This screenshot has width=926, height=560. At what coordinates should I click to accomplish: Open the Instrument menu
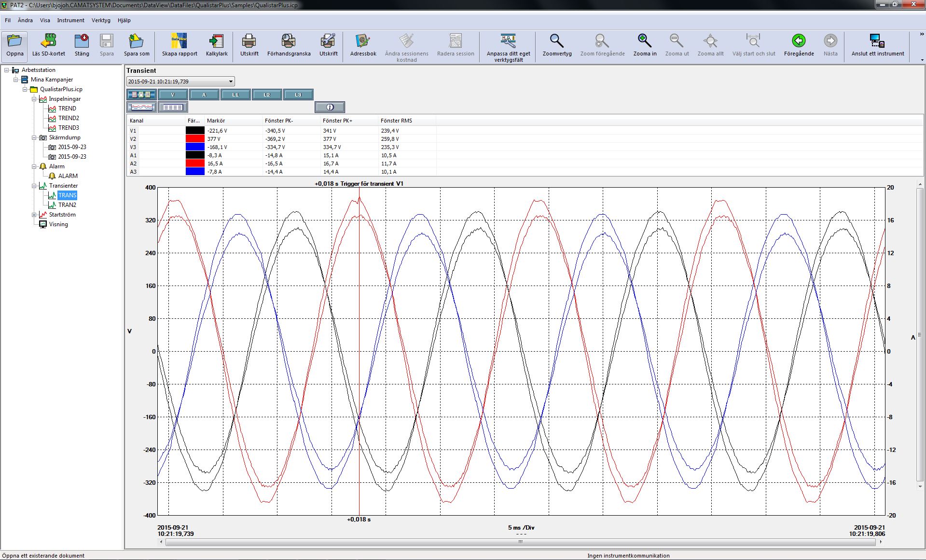tap(70, 20)
